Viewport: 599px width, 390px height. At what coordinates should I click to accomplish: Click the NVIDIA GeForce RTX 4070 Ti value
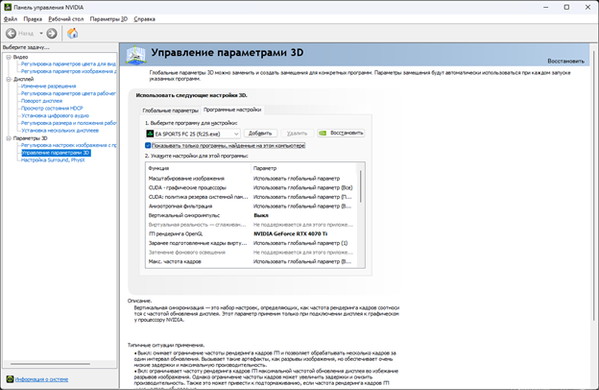(290, 234)
